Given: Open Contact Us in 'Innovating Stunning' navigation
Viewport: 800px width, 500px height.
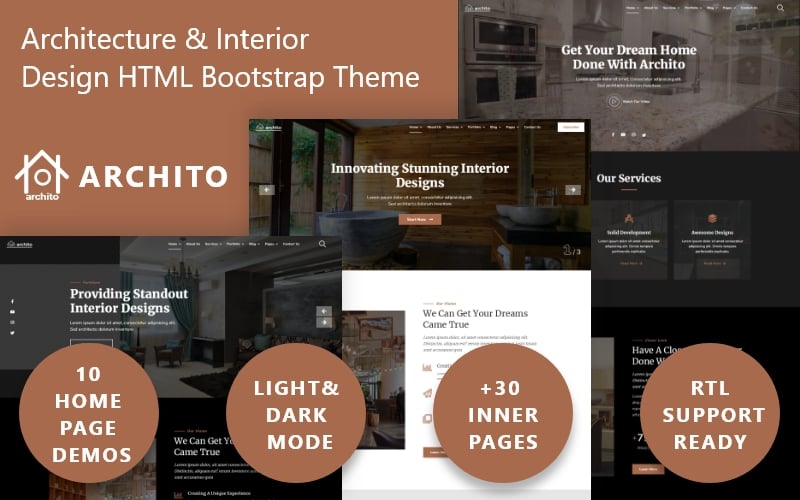Looking at the screenshot, I should [532, 127].
